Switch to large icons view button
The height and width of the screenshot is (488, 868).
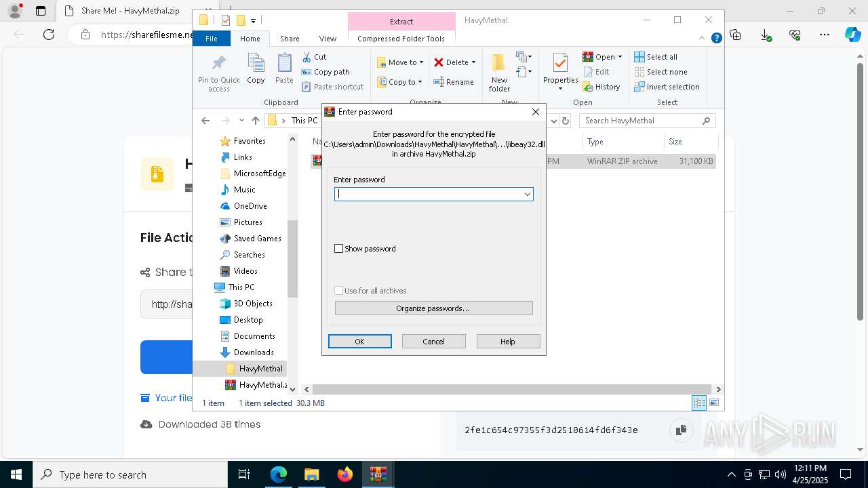pyautogui.click(x=713, y=403)
